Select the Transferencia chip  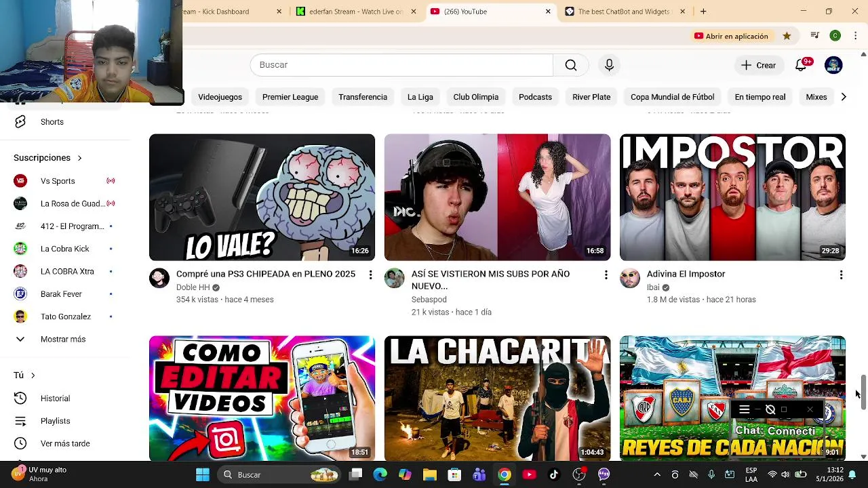pyautogui.click(x=363, y=97)
